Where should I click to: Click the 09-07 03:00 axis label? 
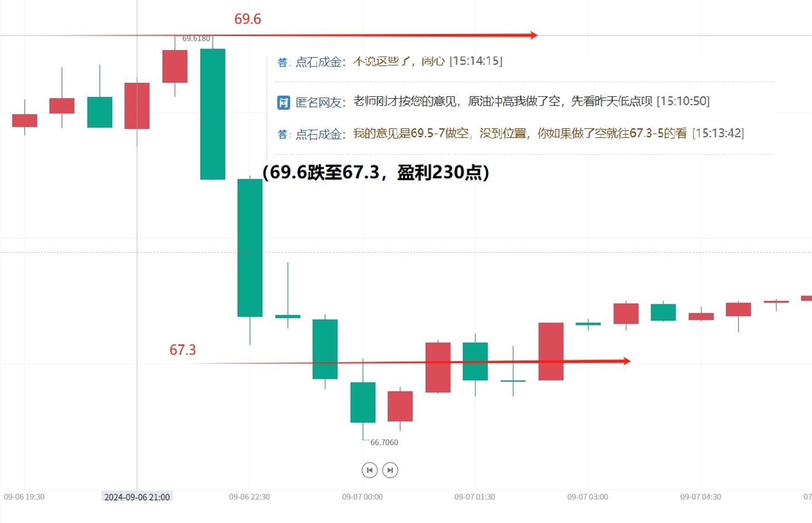click(x=588, y=497)
